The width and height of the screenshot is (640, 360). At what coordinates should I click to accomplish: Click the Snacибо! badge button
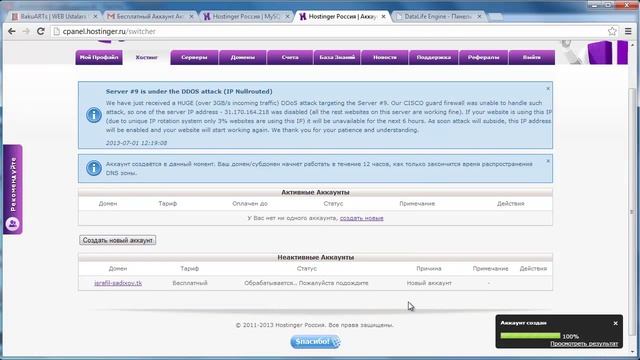tap(315, 342)
